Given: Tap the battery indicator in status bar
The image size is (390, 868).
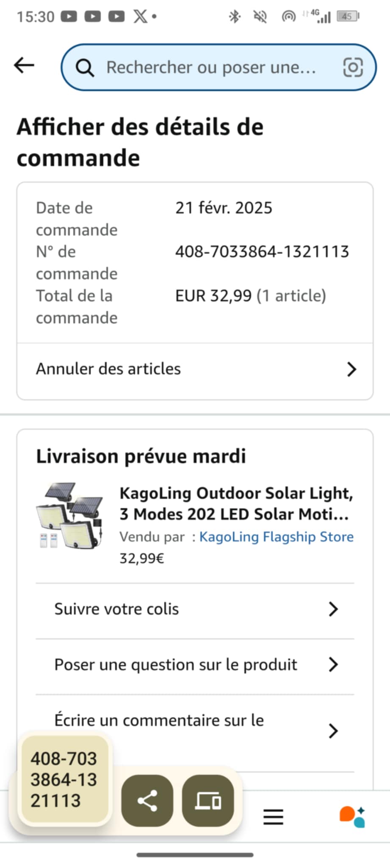Looking at the screenshot, I should point(348,17).
